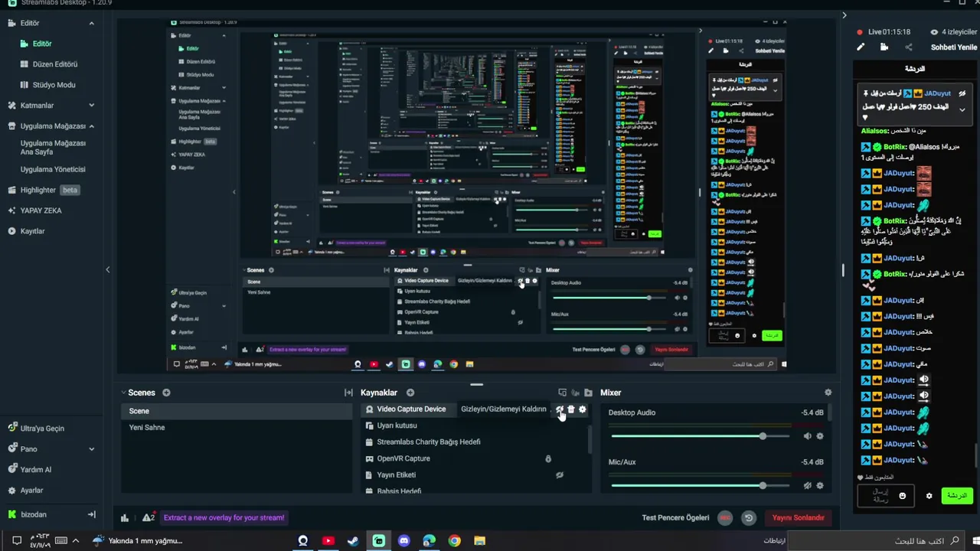The width and height of the screenshot is (980, 551).
Task: Open YAPAY ZEKA menu item
Action: click(41, 210)
